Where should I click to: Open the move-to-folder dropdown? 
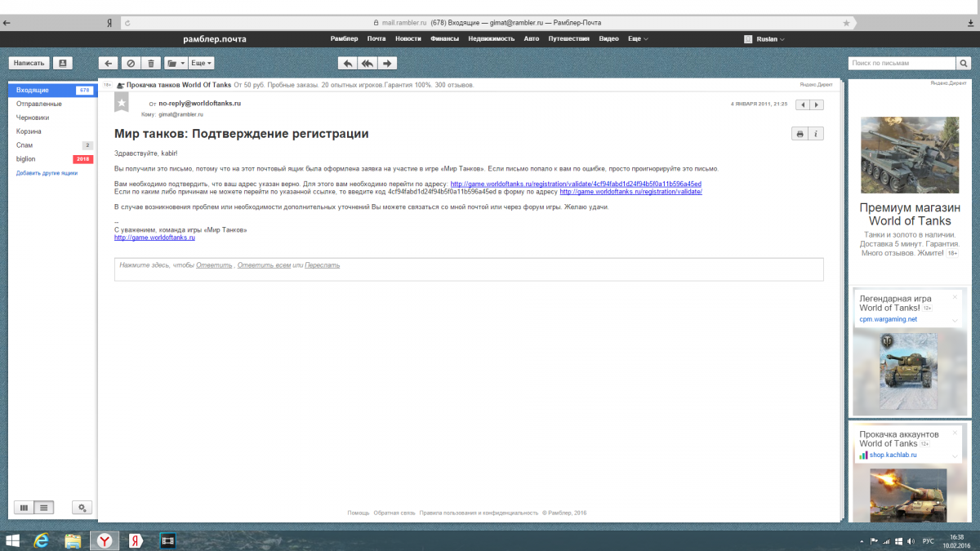176,63
